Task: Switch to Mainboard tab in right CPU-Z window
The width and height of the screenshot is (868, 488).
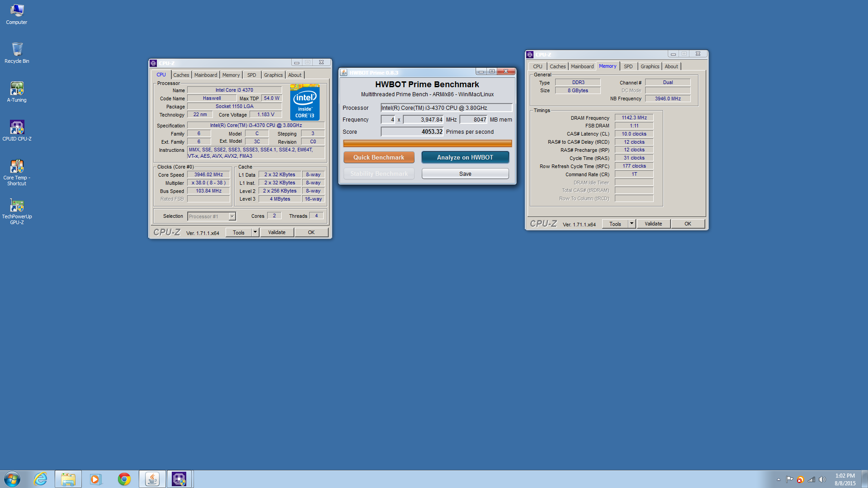Action: point(582,66)
